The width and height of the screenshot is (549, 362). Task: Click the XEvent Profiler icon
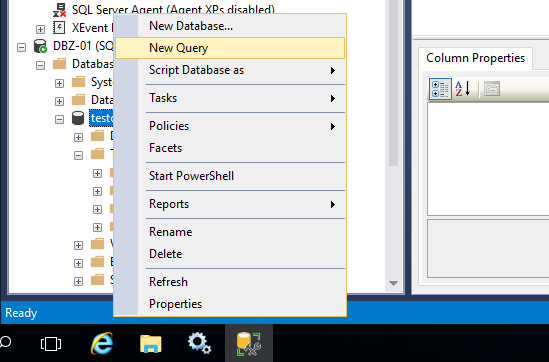(x=59, y=28)
